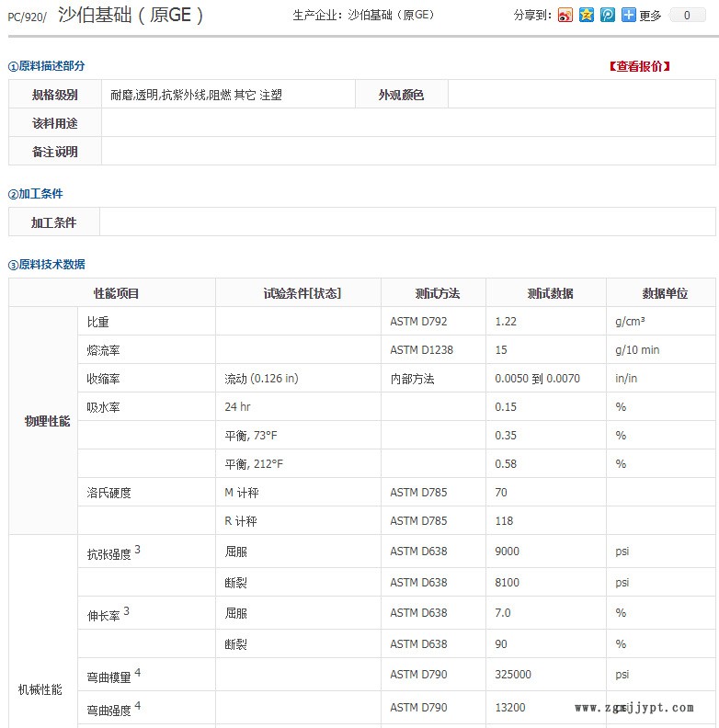The height and width of the screenshot is (728, 719).
Task: Click the share count bubble showing 0
Action: click(x=687, y=16)
